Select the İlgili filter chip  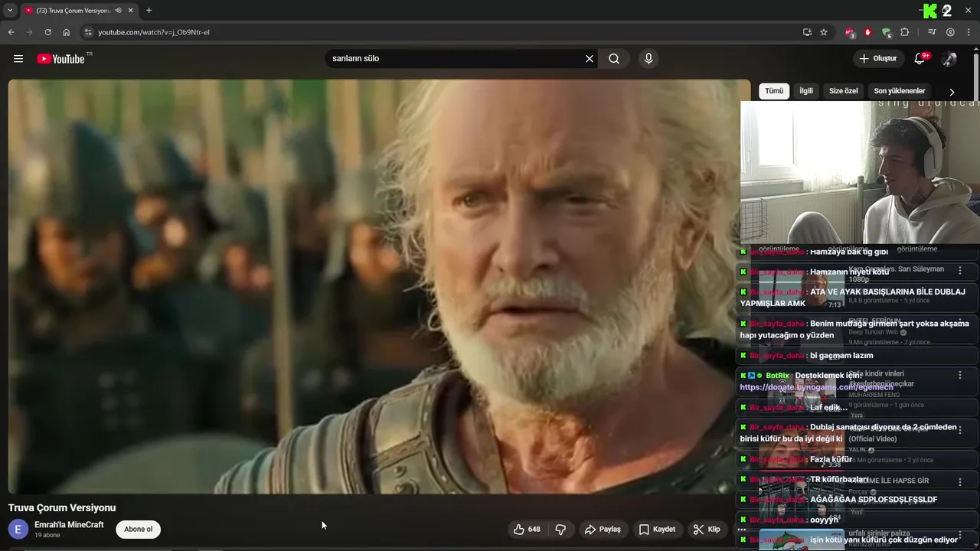(x=806, y=91)
